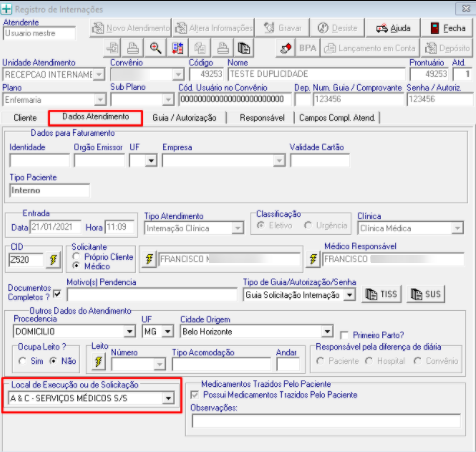Open the Responsável tab
The image size is (476, 452).
tap(262, 118)
